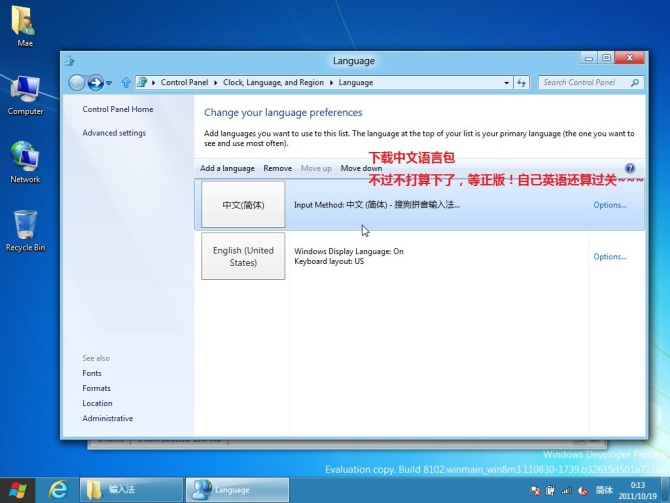Click Clock, Language, and Region breadcrumb
The height and width of the screenshot is (503, 670).
273,82
